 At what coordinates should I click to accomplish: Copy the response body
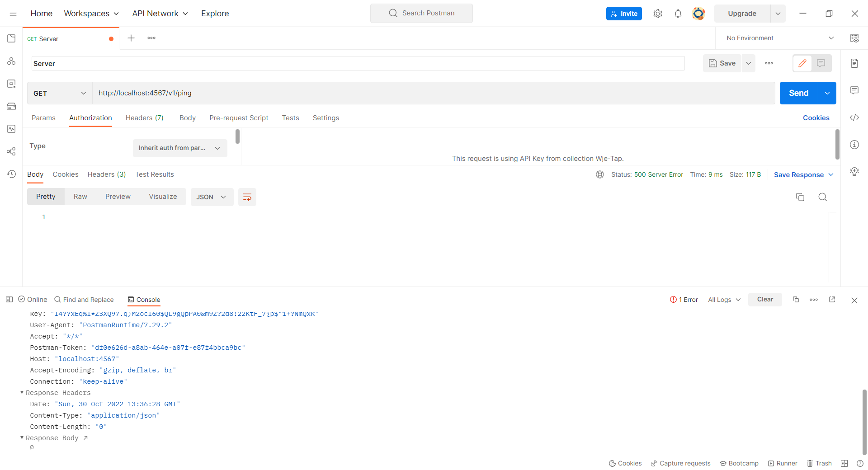(800, 197)
